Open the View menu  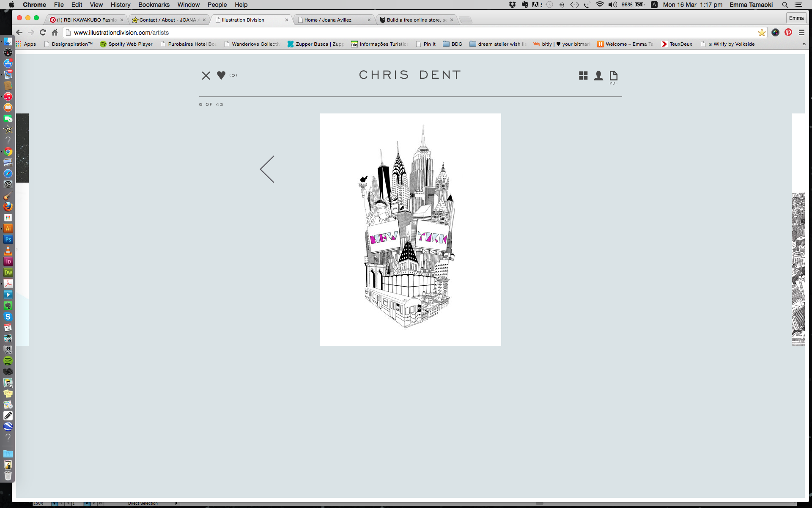coord(96,5)
